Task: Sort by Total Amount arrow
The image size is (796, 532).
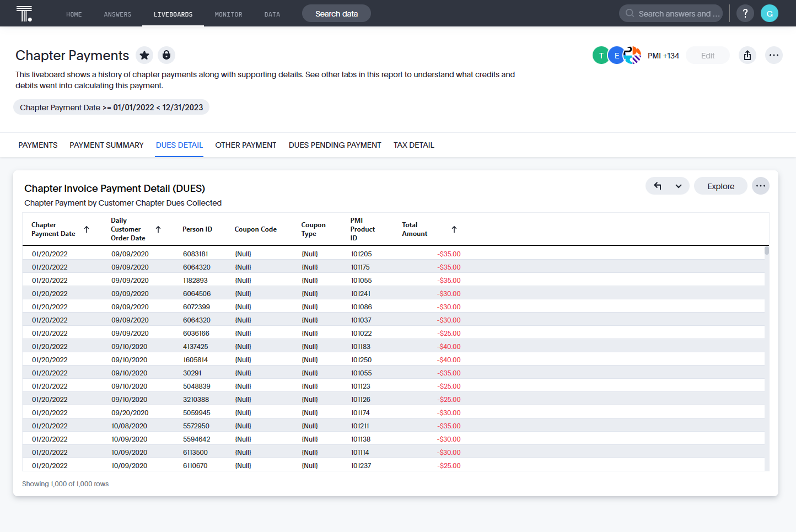Action: (x=454, y=229)
